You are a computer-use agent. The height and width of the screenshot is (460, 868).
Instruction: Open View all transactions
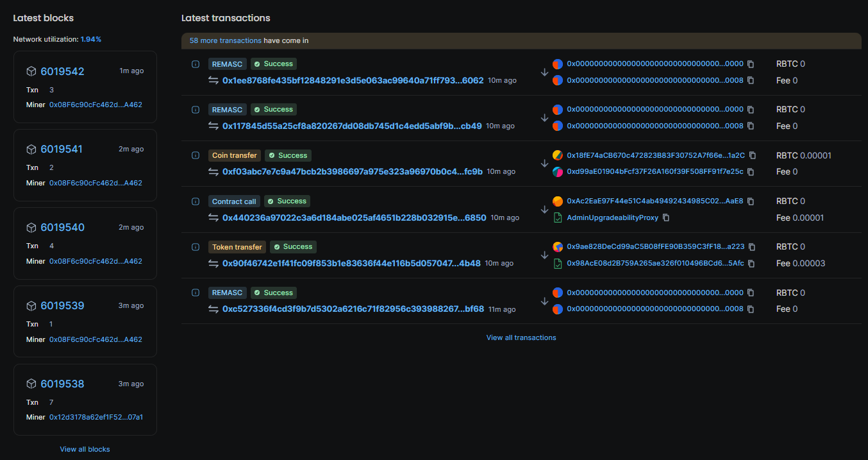(x=521, y=337)
